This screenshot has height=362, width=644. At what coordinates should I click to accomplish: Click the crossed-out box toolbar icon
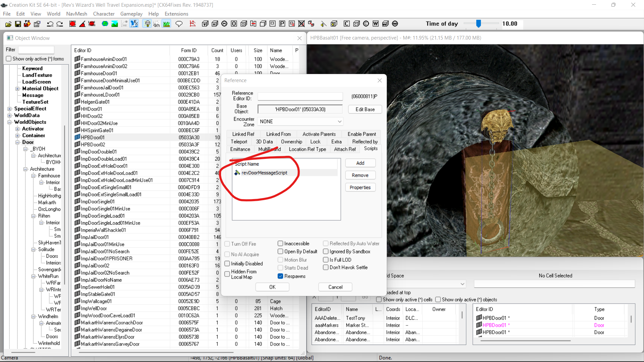point(302,24)
